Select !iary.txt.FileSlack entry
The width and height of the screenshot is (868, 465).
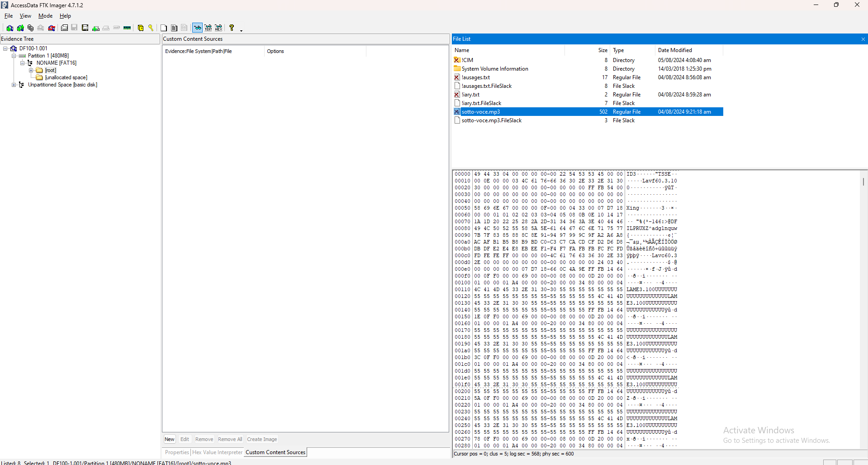click(481, 103)
